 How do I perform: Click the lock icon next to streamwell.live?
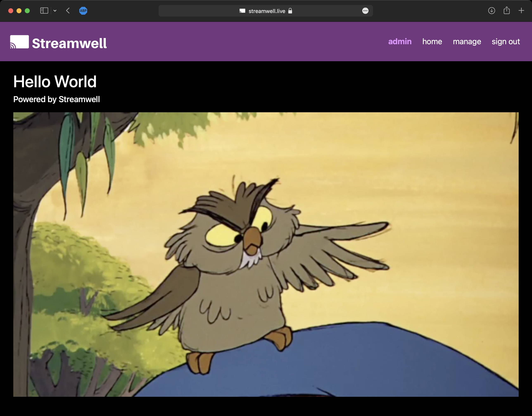coord(290,11)
